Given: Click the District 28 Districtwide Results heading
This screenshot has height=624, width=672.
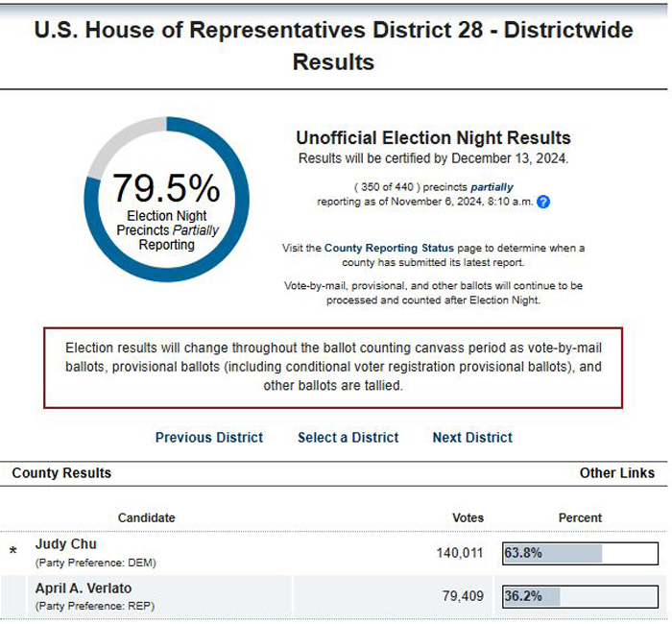Looking at the screenshot, I should pos(333,46).
